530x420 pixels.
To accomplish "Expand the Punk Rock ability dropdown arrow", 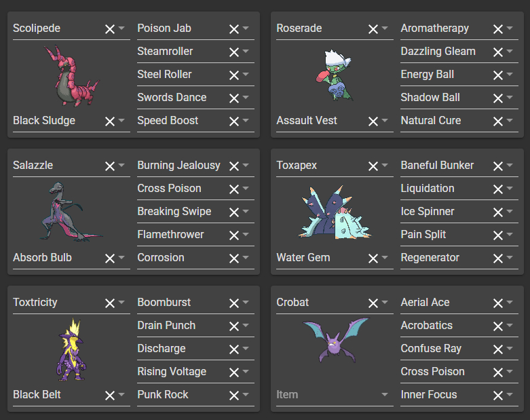I will pos(246,395).
